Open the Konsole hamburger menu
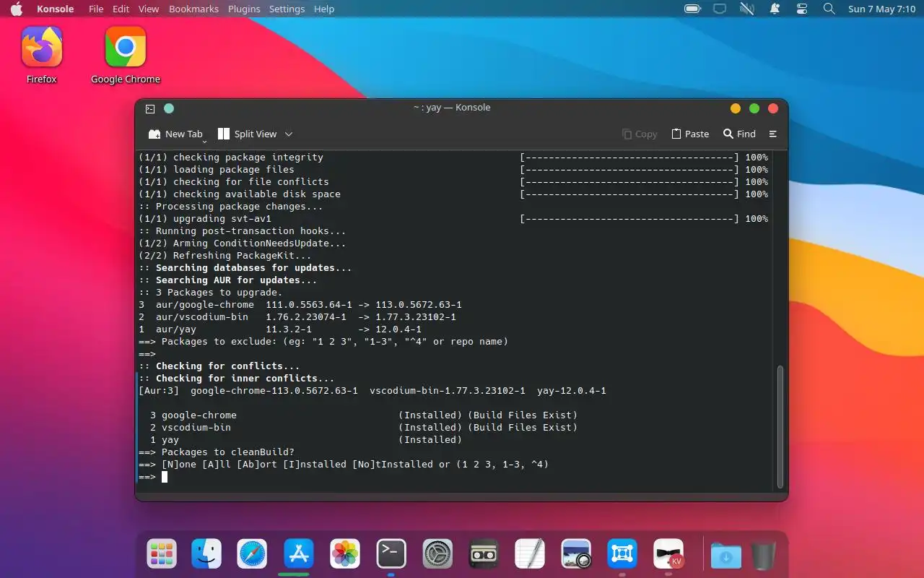Viewport: 924px width, 578px height. click(773, 134)
